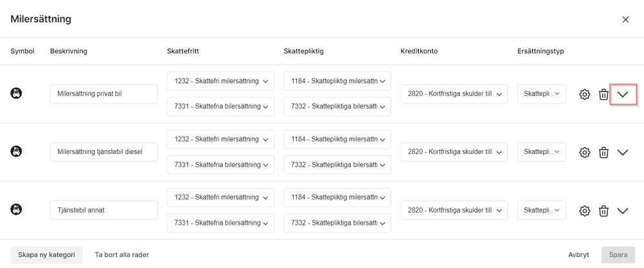This screenshot has width=644, height=268.
Task: Click car symbol of Milersättning privat bil
Action: 16,93
